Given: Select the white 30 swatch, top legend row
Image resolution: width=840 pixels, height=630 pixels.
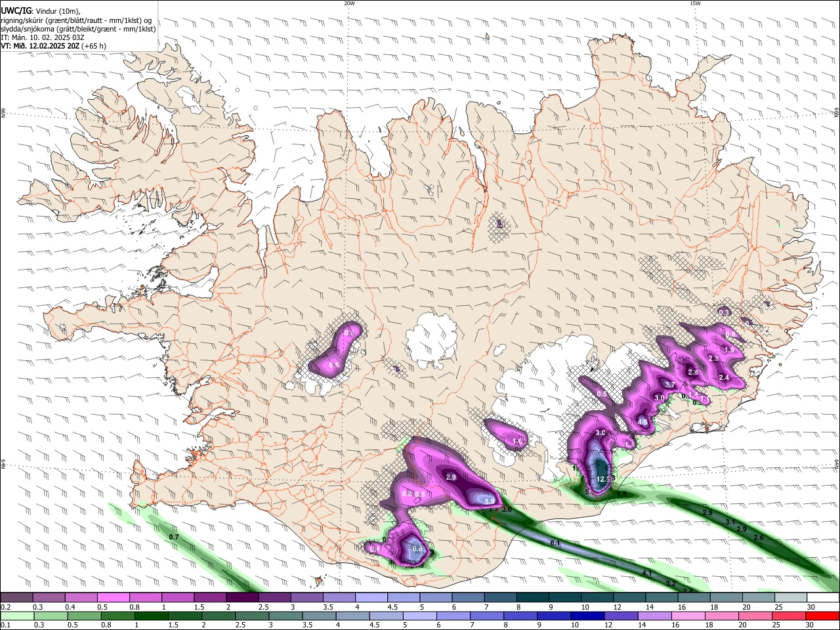Looking at the screenshot, I should point(823,597).
